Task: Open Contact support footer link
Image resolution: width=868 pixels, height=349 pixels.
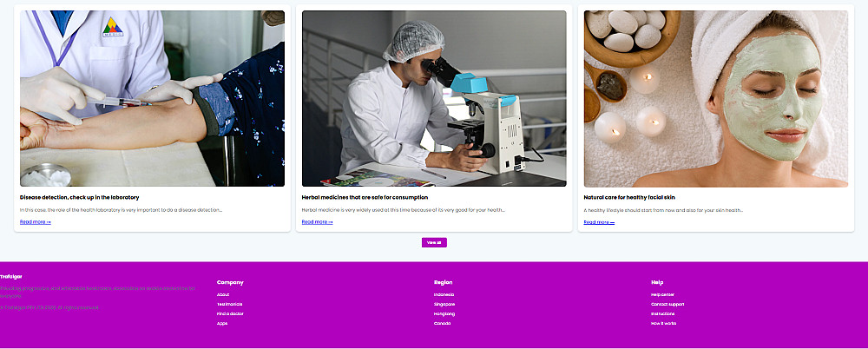Action: pyautogui.click(x=667, y=304)
